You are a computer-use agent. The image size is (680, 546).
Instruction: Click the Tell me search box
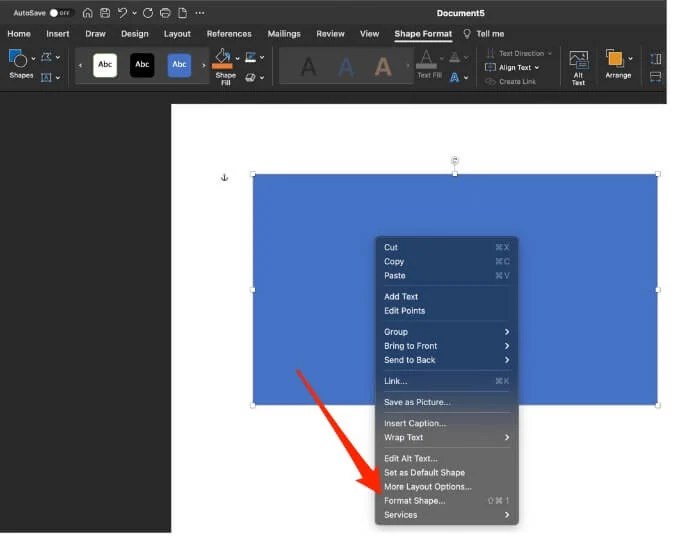pyautogui.click(x=484, y=34)
